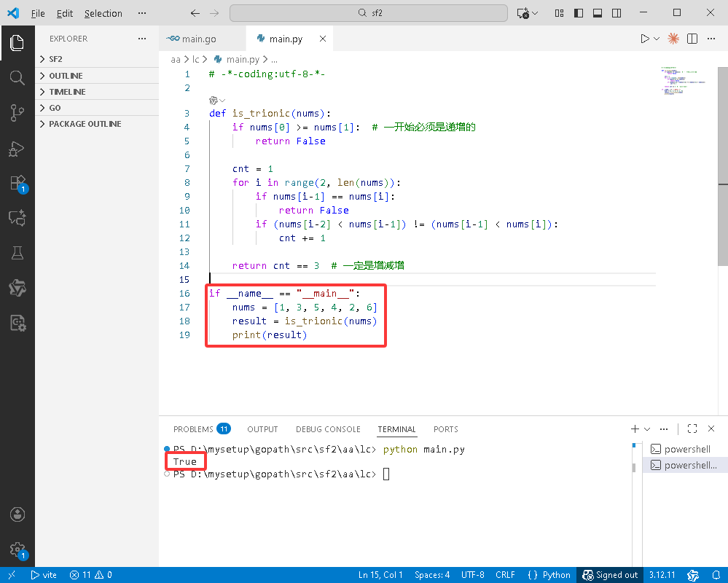The image size is (728, 583).
Task: Open Signed out status item
Action: [610, 575]
